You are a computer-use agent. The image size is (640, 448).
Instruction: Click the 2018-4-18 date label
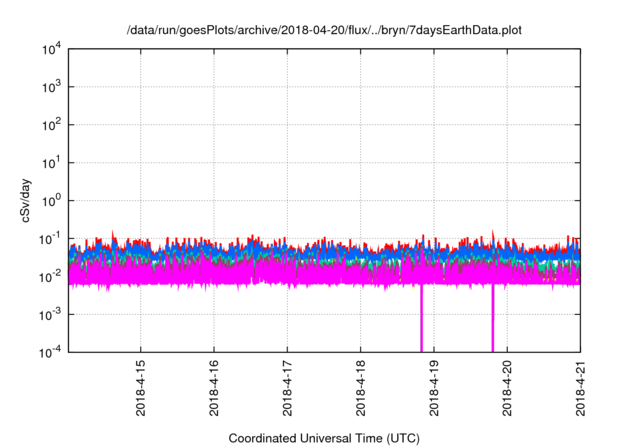pyautogui.click(x=360, y=388)
